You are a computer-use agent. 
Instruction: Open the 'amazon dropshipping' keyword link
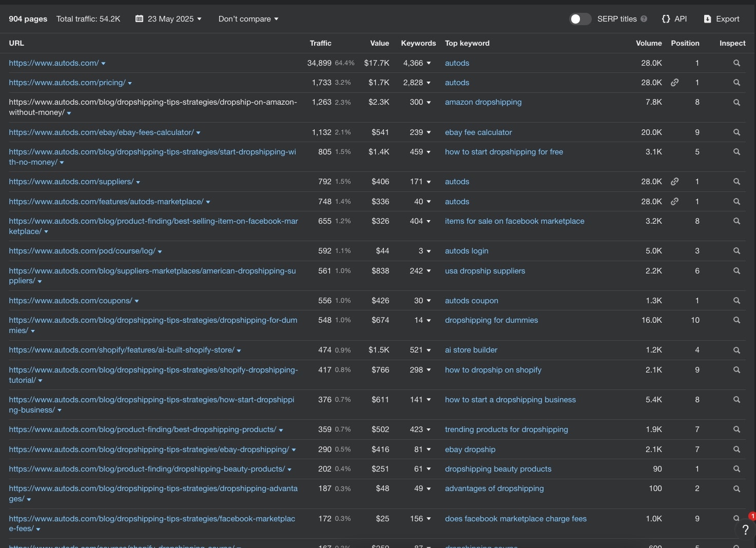tap(483, 102)
